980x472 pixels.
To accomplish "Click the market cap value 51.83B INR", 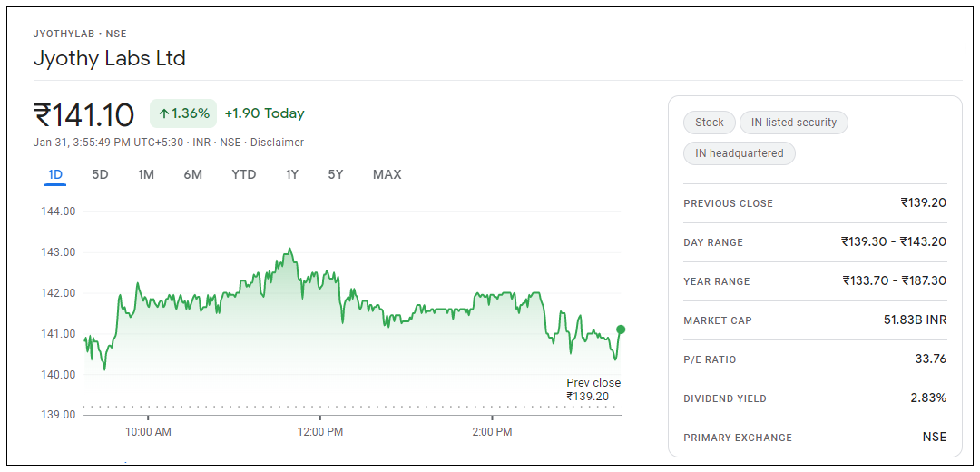I will [915, 320].
